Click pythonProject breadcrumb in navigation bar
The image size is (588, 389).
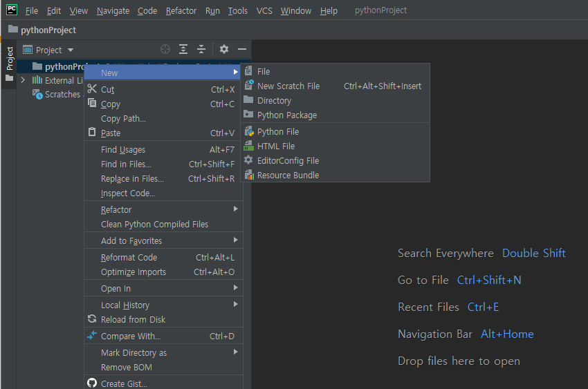click(x=48, y=30)
